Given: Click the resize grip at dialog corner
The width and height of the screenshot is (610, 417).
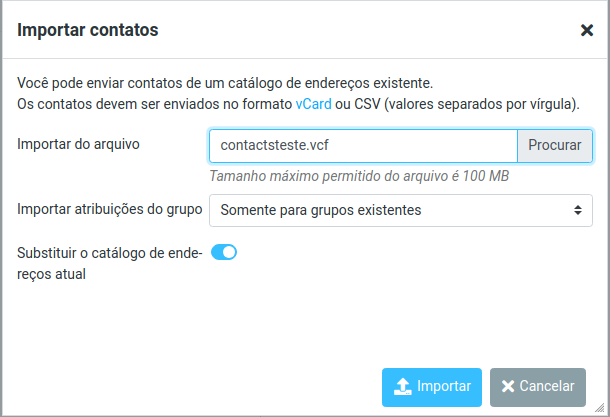Looking at the screenshot, I should point(599,407).
